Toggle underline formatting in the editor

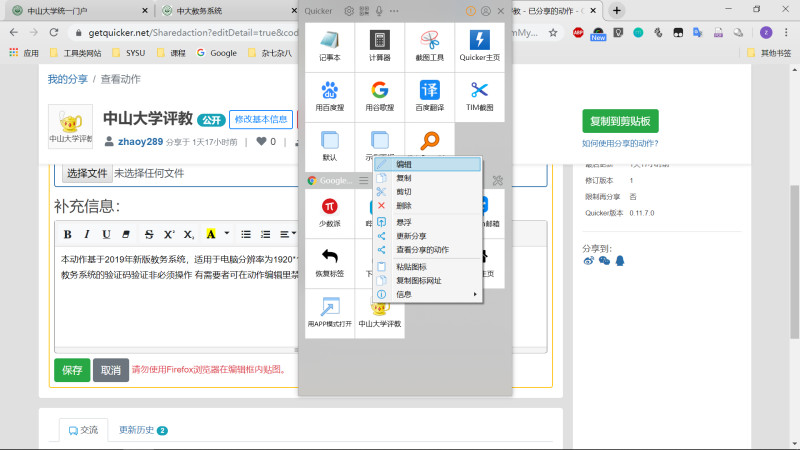click(x=106, y=234)
